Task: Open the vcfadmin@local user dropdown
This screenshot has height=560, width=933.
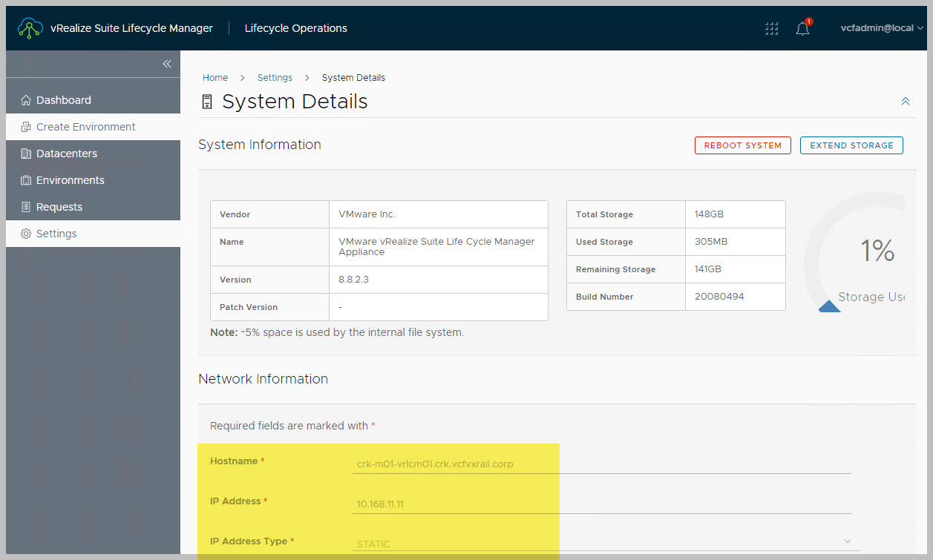Action: [882, 28]
